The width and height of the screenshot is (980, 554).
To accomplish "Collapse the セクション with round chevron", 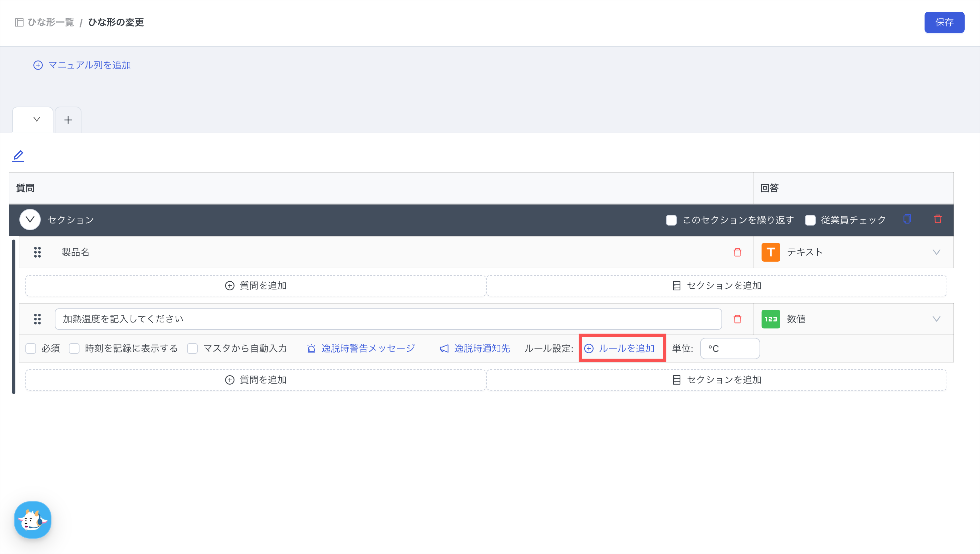I will click(x=30, y=220).
